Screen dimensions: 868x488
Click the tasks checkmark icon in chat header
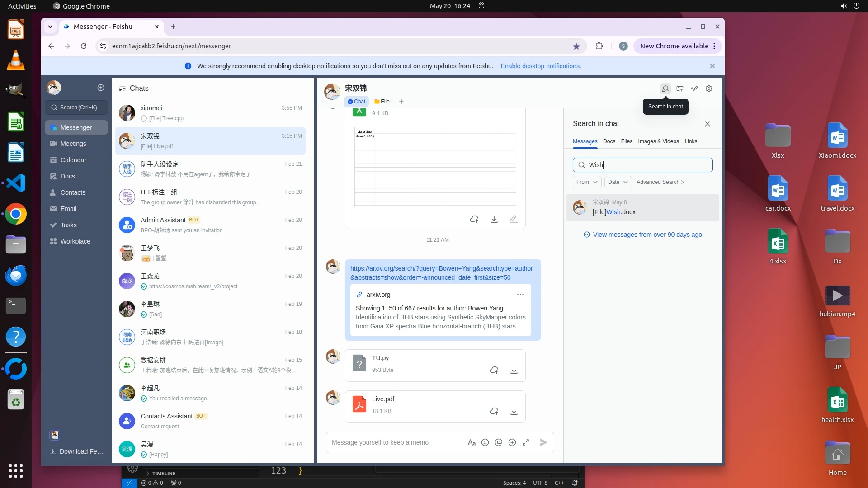694,89
